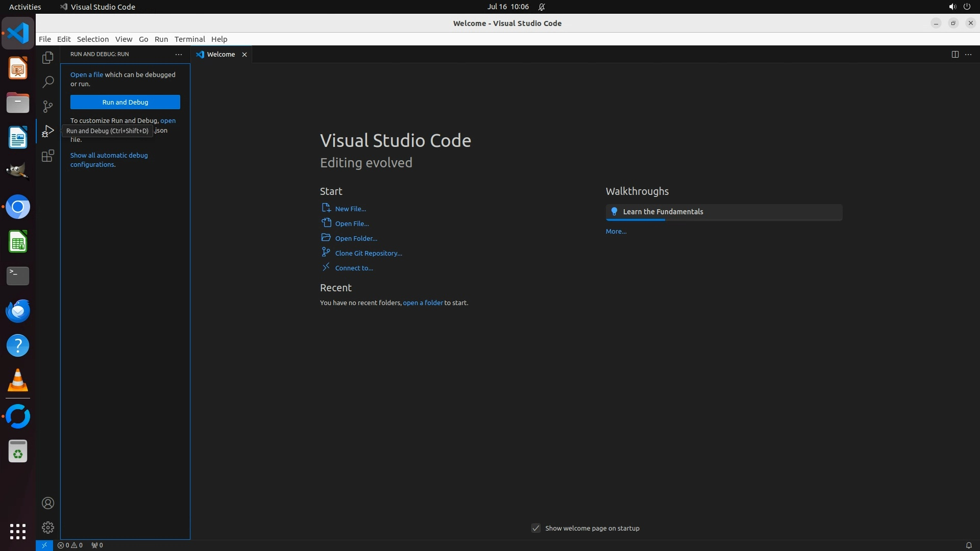
Task: Open the Manage gear icon
Action: click(48, 528)
